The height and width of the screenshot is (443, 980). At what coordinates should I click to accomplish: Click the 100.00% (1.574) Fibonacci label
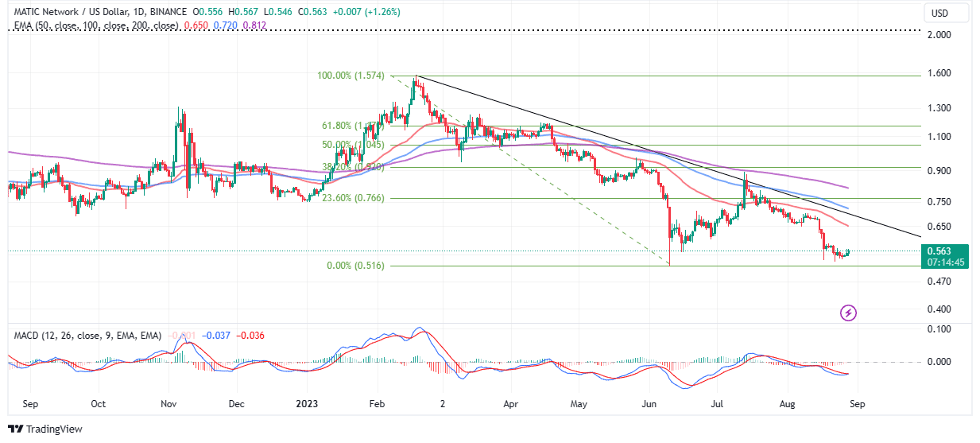coord(351,76)
